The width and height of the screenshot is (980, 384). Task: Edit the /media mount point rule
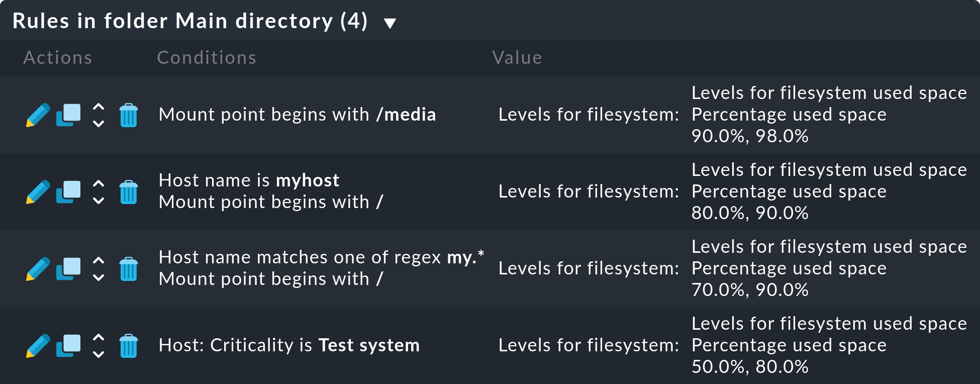[38, 115]
